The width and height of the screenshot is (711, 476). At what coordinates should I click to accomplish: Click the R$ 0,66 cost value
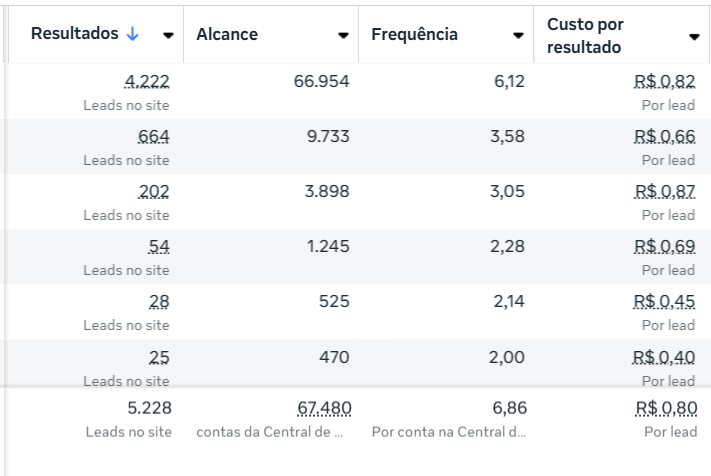coord(664,136)
